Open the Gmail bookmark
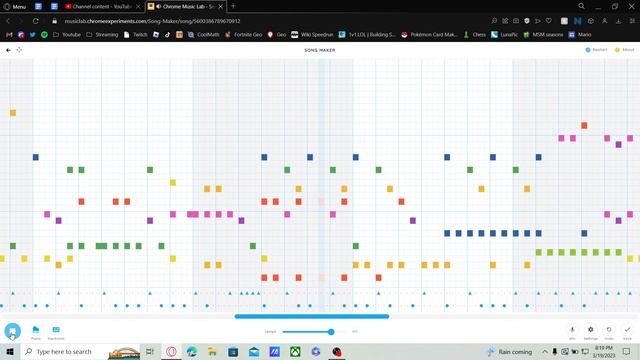The width and height of the screenshot is (640, 360). (x=9, y=35)
